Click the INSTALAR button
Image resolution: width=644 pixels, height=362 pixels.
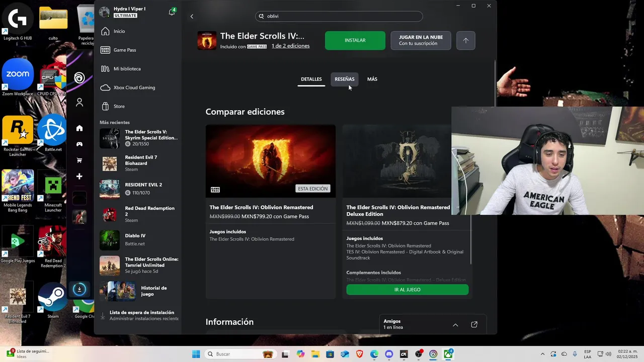[x=355, y=40]
